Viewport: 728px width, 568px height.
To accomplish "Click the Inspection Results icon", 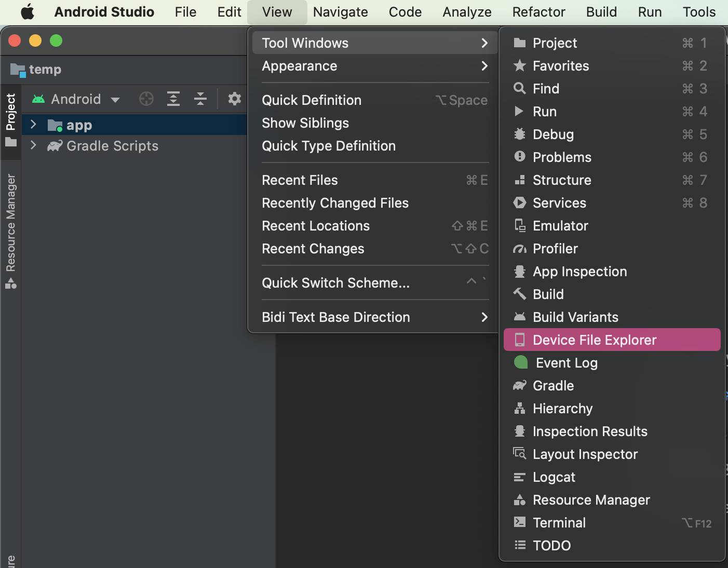I will [519, 431].
